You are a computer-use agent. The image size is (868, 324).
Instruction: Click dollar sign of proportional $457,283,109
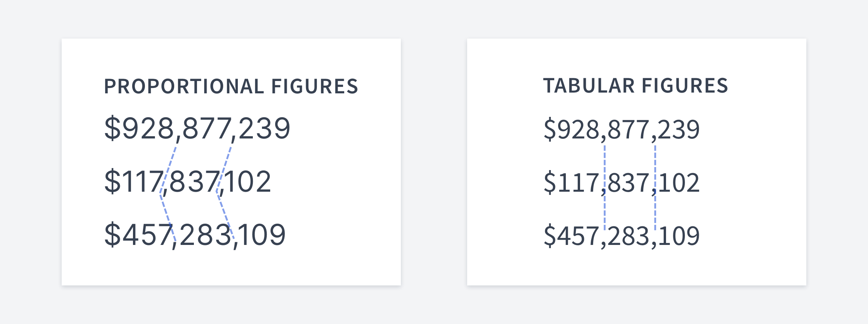pos(113,235)
